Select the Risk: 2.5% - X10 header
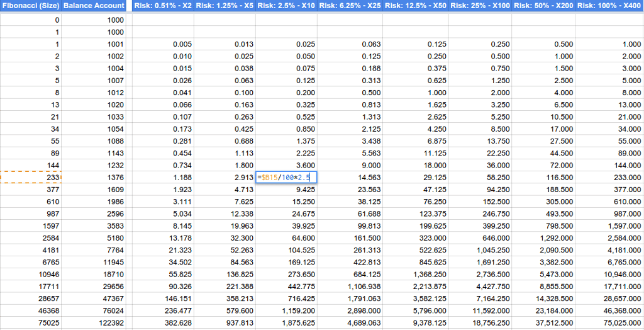 coord(286,6)
